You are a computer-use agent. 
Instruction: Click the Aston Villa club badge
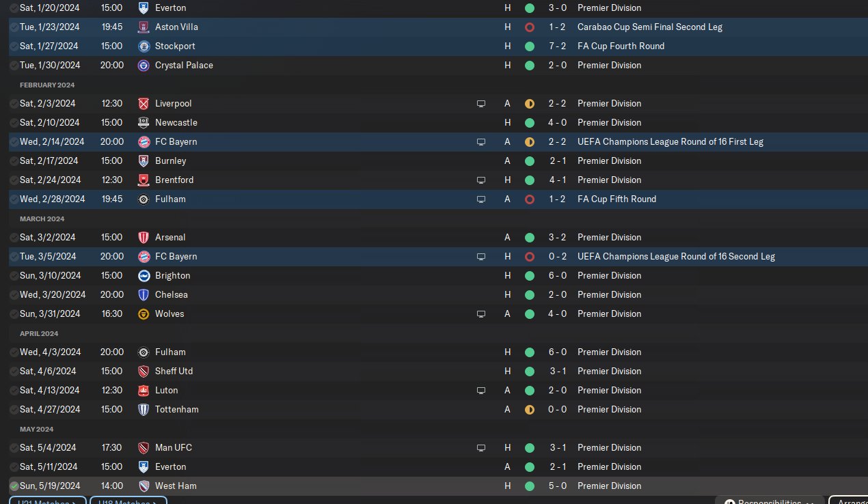pos(144,27)
